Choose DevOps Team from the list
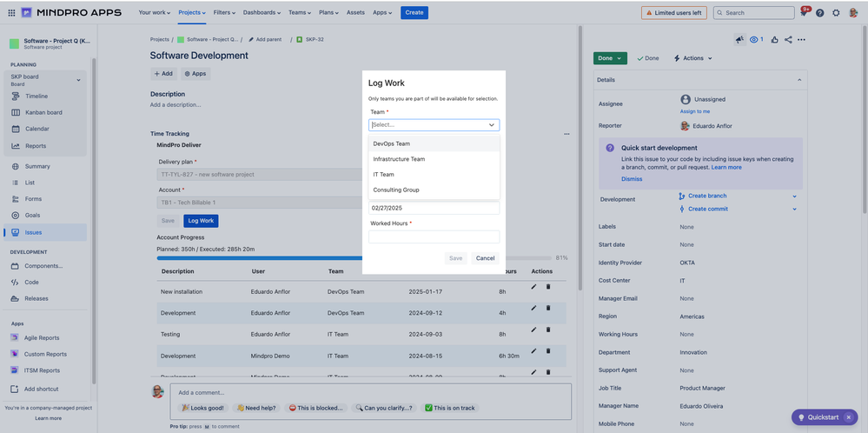The width and height of the screenshot is (868, 433). (x=434, y=143)
